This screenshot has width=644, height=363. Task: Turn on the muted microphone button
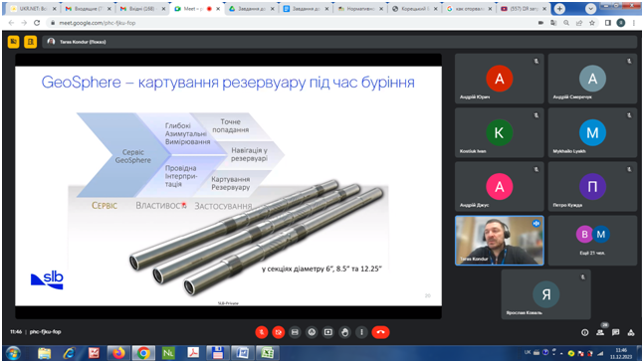click(x=262, y=332)
